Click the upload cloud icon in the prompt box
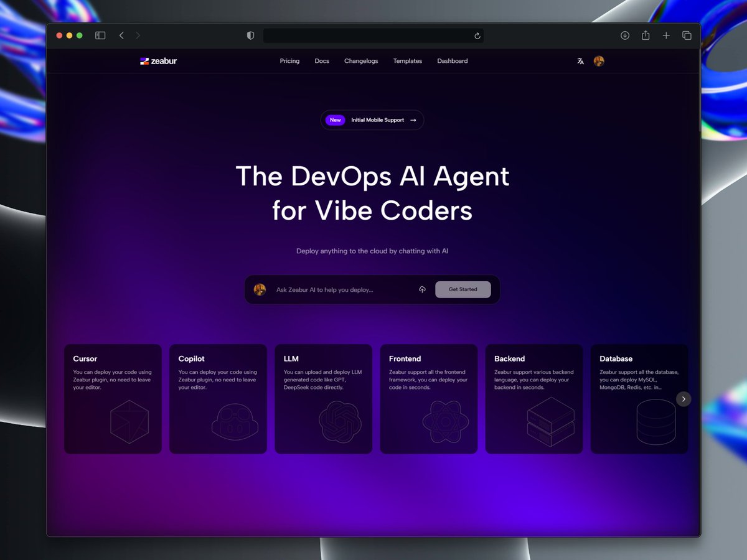 click(x=422, y=289)
